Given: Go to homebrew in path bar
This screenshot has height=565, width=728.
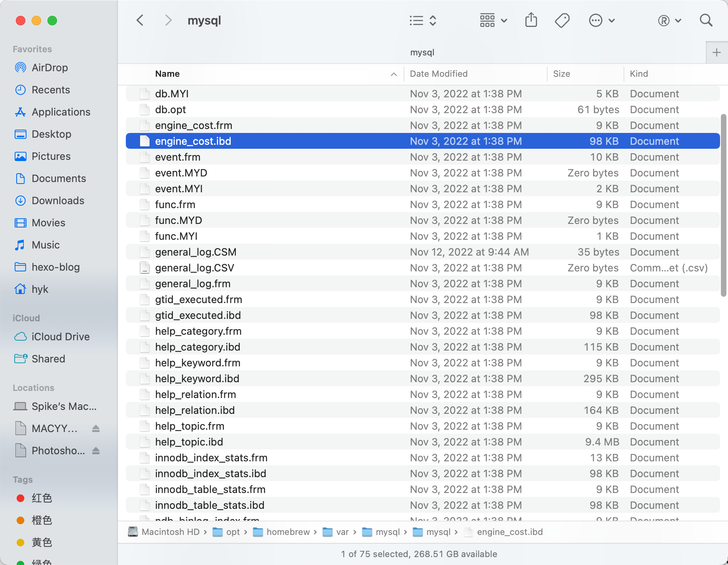Looking at the screenshot, I should (x=281, y=532).
